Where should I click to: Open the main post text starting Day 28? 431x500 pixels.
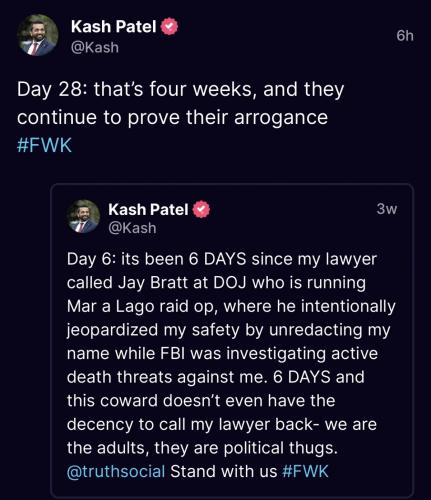pos(180,117)
